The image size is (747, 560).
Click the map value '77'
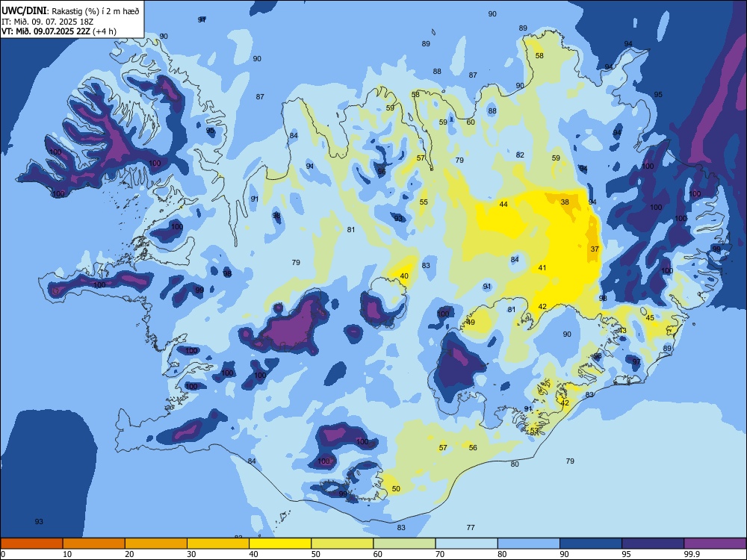471,527
